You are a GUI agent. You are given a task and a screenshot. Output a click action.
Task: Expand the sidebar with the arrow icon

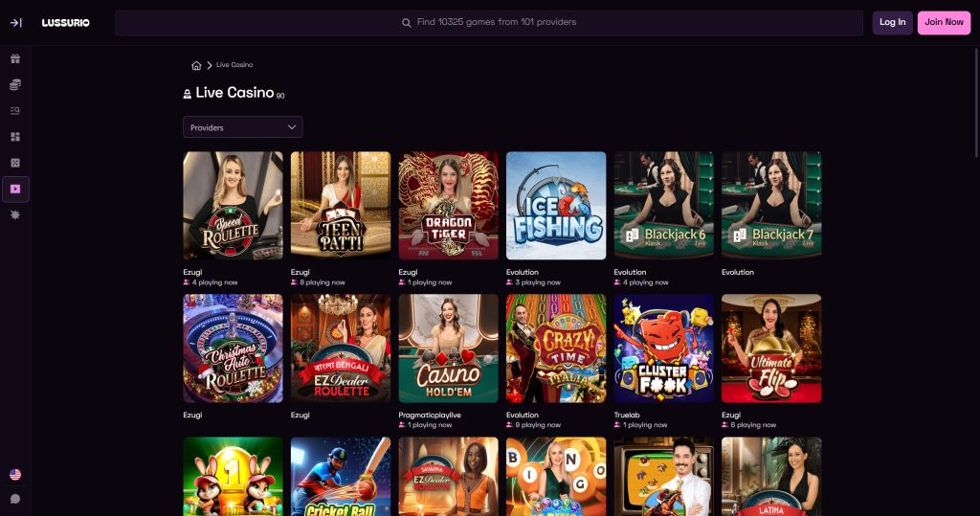coord(15,23)
